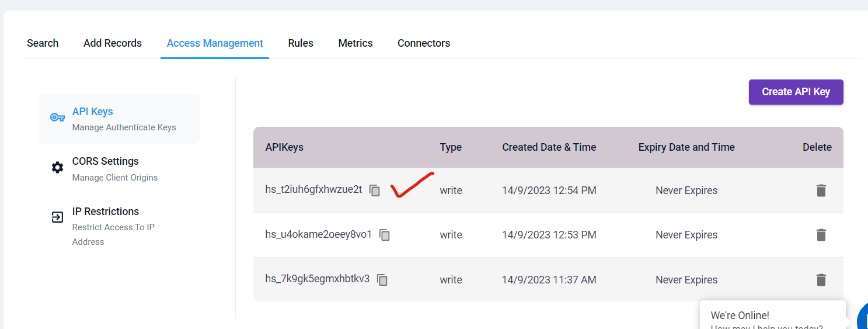The height and width of the screenshot is (329, 868).
Task: Click the Created Date & Time header
Action: click(549, 147)
